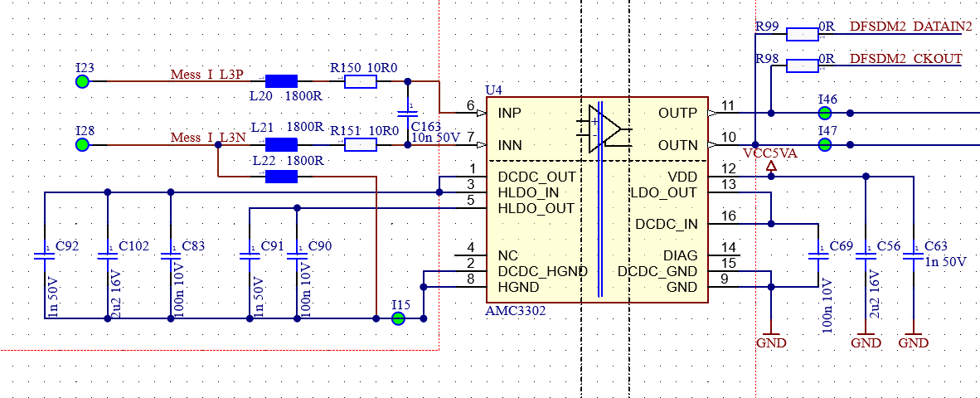Click the DCDC_GND pin label
The image size is (980, 398).
(657, 272)
